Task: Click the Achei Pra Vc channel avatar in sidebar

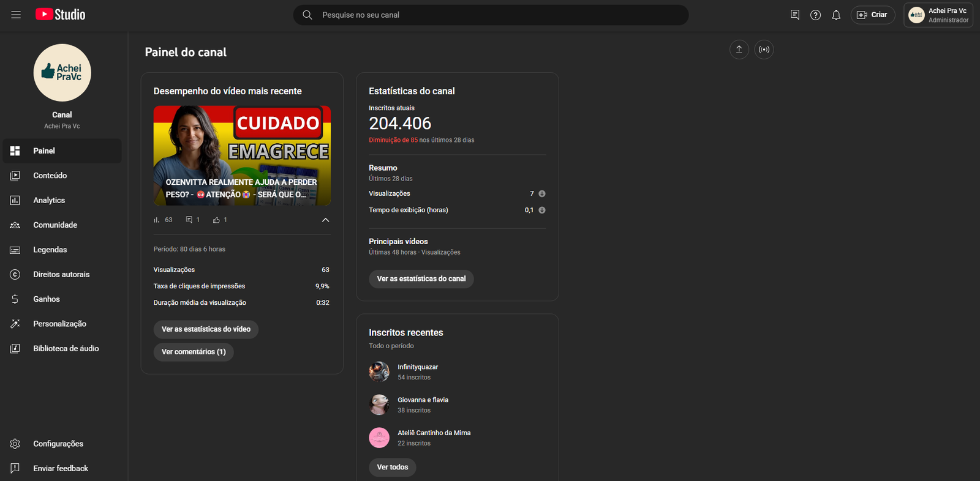Action: [62, 73]
